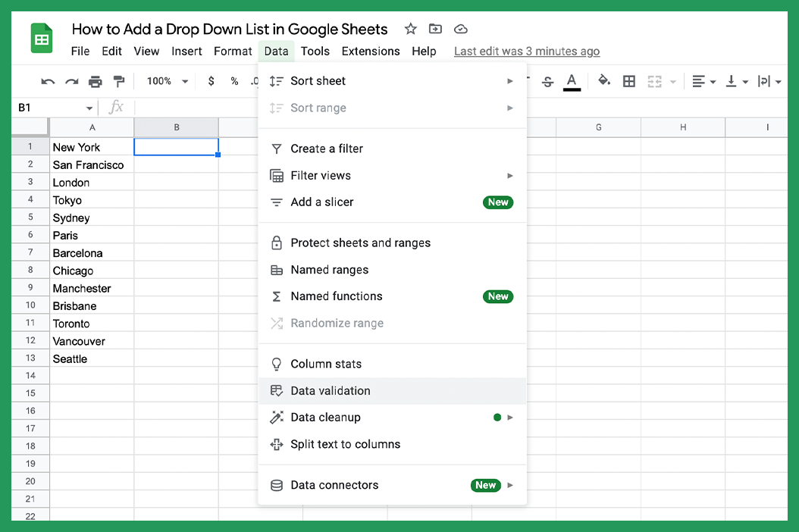Open the print dialog

coord(94,81)
